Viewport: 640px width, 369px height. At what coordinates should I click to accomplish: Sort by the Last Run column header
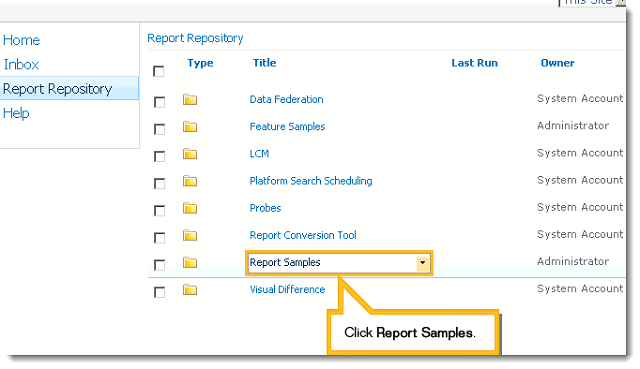tap(474, 63)
